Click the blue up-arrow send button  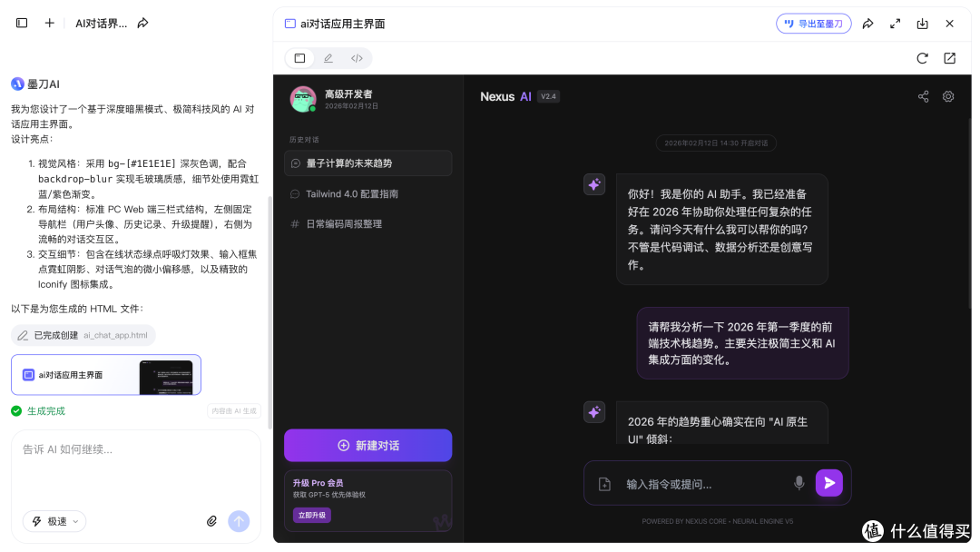point(239,521)
